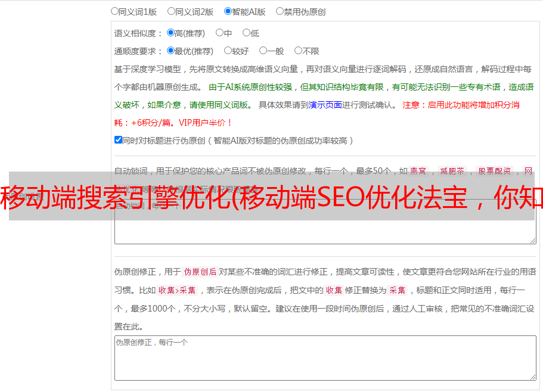Choose 不限 for 通顺度要求
543x392 pixels.
pos(298,51)
